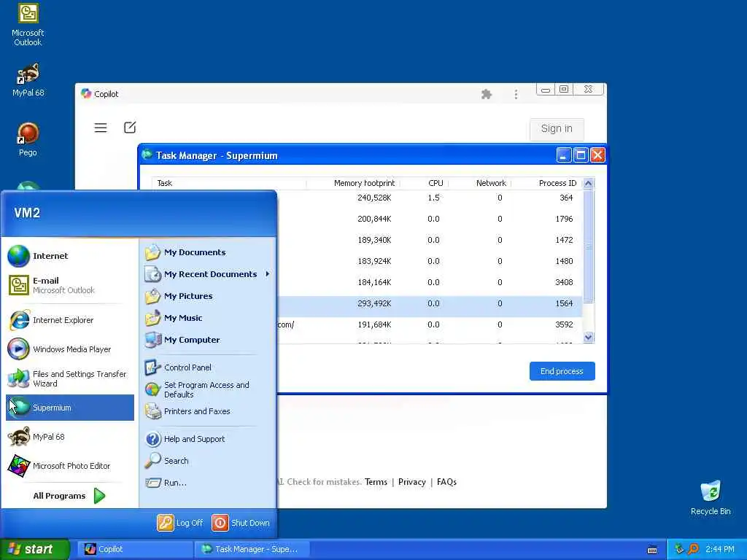
Task: Launch Supermium from Start menu
Action: tap(70, 408)
